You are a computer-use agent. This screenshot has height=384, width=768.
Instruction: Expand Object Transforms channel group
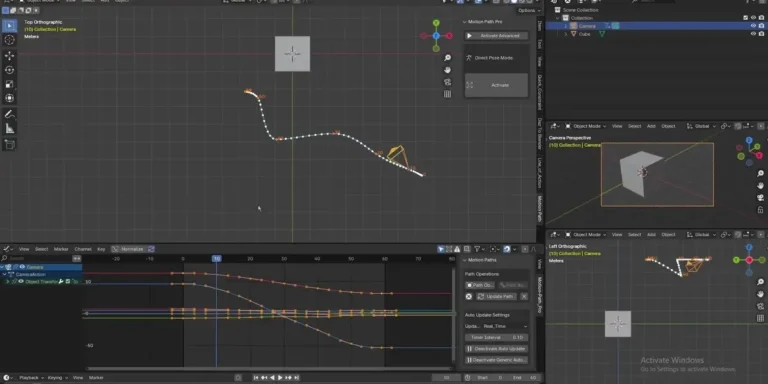(7, 282)
